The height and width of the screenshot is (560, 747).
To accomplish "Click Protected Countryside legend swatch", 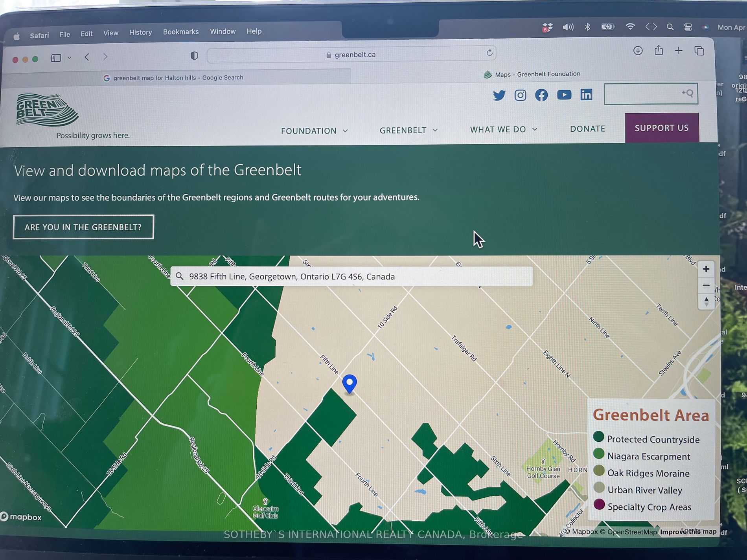I will click(x=598, y=437).
